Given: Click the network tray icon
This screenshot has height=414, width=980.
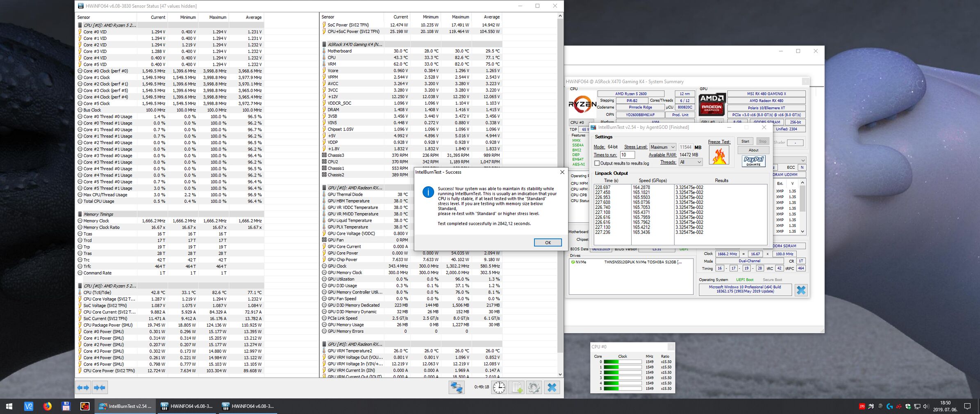Looking at the screenshot, I should (x=917, y=406).
